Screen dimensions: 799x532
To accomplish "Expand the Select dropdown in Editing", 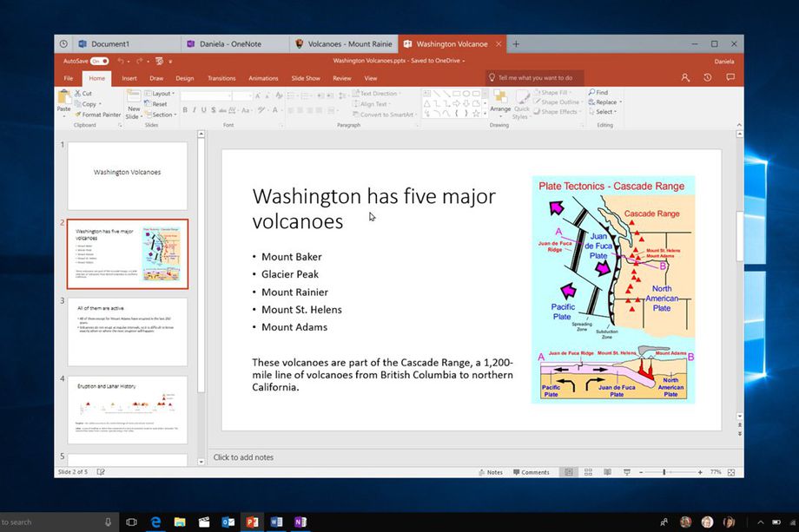I will pyautogui.click(x=603, y=111).
